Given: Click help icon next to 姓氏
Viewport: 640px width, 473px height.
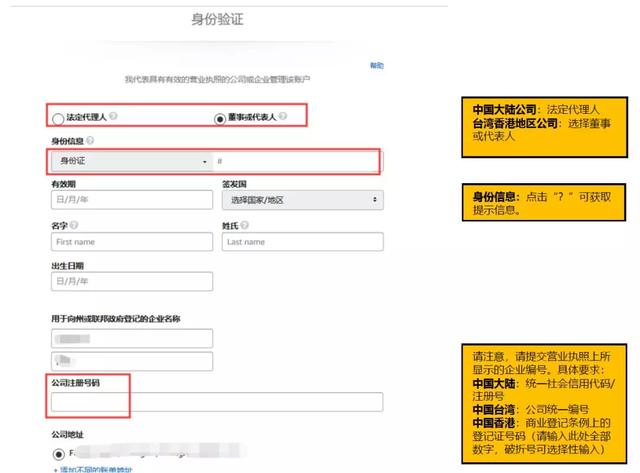Looking at the screenshot, I should coord(244,225).
